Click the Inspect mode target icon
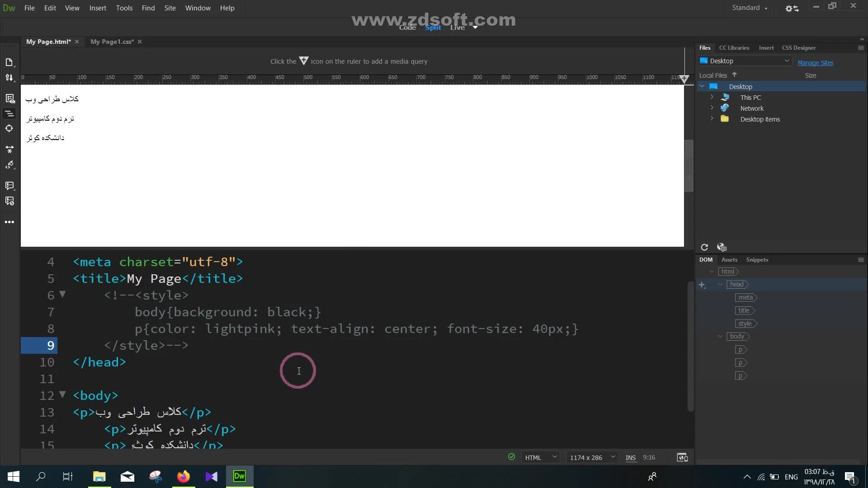 [9, 128]
